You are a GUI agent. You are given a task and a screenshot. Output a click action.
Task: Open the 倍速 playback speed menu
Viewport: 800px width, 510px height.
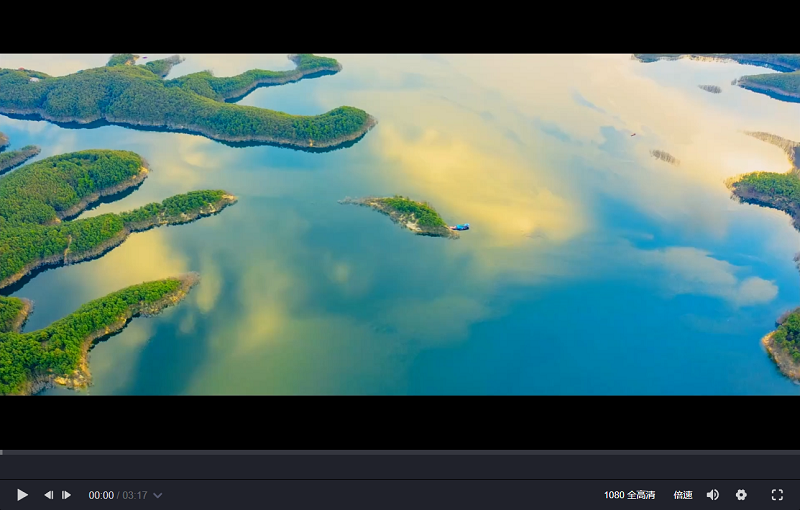point(683,495)
